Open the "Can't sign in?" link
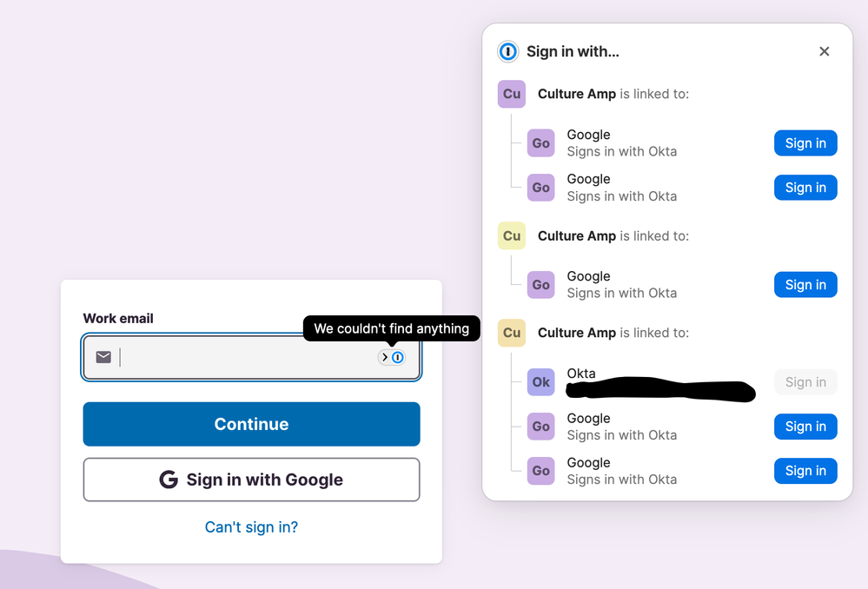This screenshot has height=589, width=868. [x=251, y=527]
